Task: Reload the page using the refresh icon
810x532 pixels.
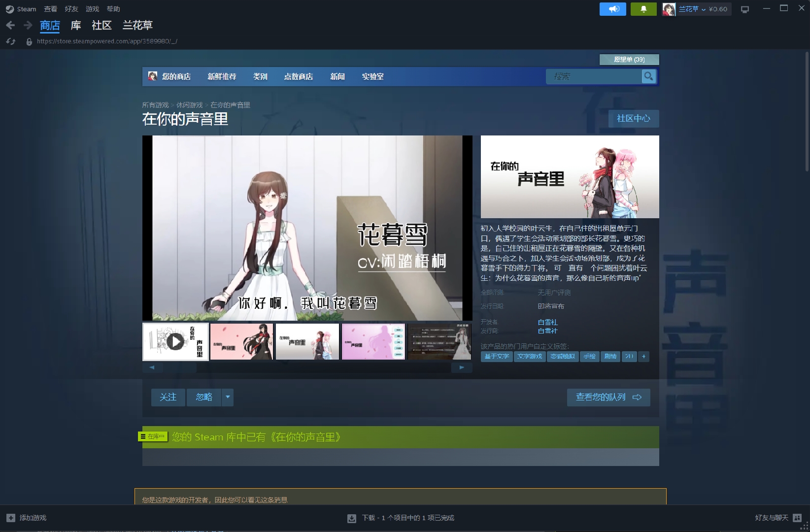Action: point(10,41)
